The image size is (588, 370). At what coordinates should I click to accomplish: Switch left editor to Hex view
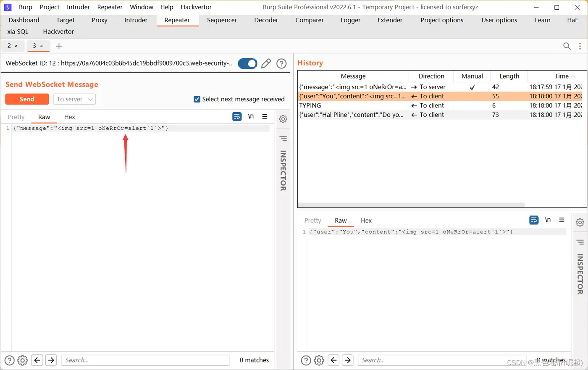click(70, 117)
